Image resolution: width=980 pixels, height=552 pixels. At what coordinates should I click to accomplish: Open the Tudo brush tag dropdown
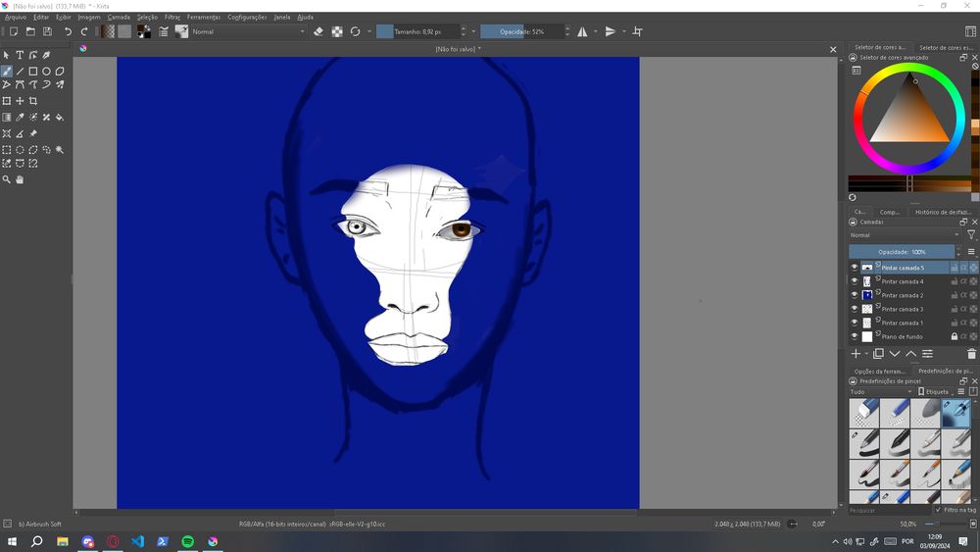click(x=879, y=391)
